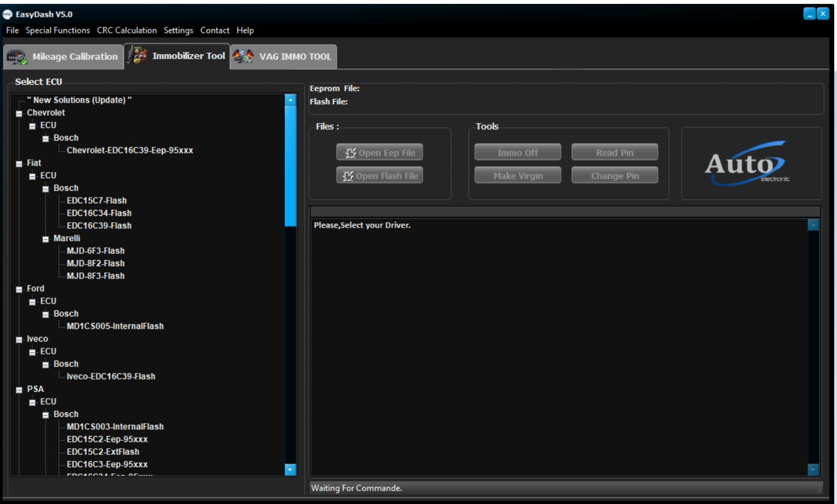Click the Make Virgin button
Screen dimensions: 837x504
click(518, 176)
